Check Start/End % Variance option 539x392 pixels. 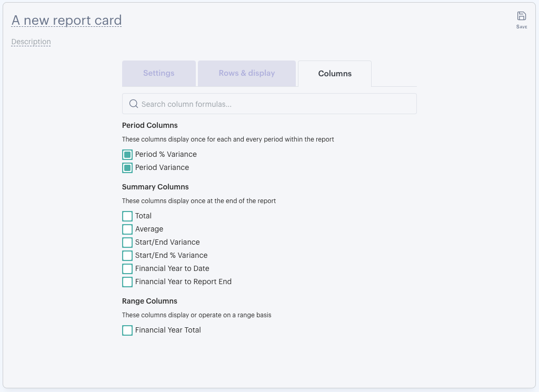point(127,256)
